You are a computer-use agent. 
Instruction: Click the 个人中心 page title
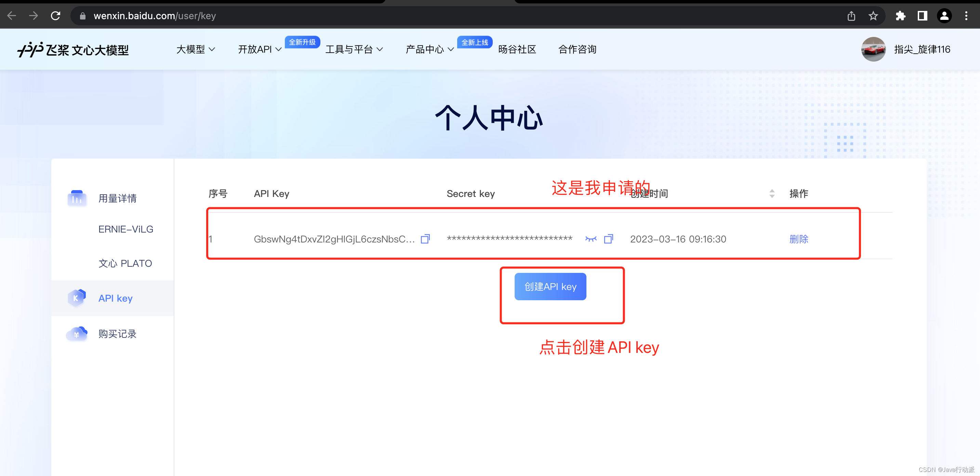(489, 118)
